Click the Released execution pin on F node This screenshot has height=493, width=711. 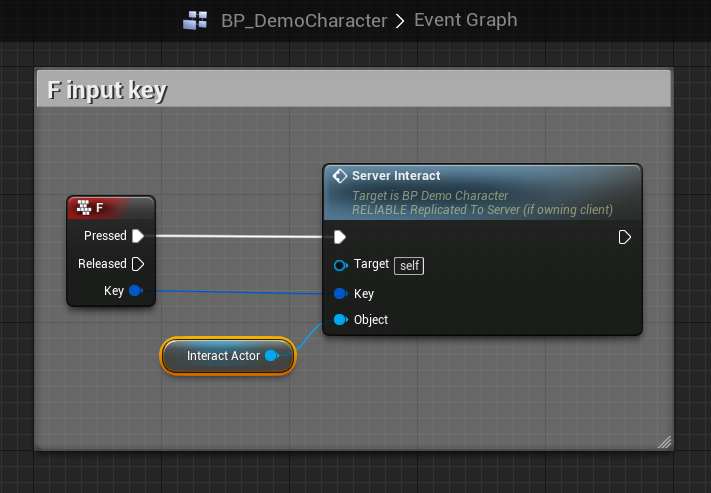tap(138, 264)
